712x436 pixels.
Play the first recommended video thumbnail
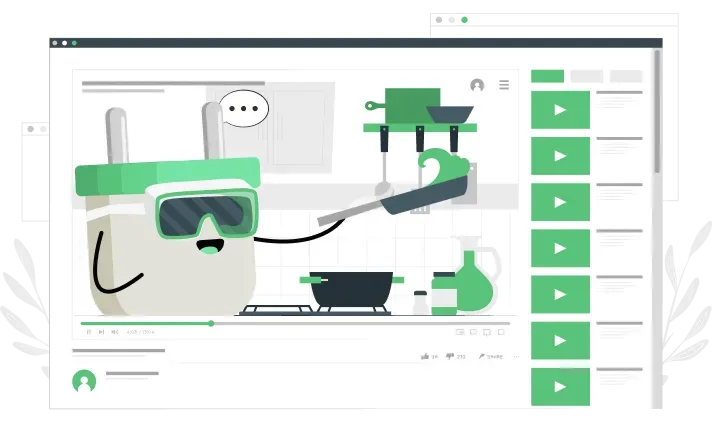(x=560, y=110)
